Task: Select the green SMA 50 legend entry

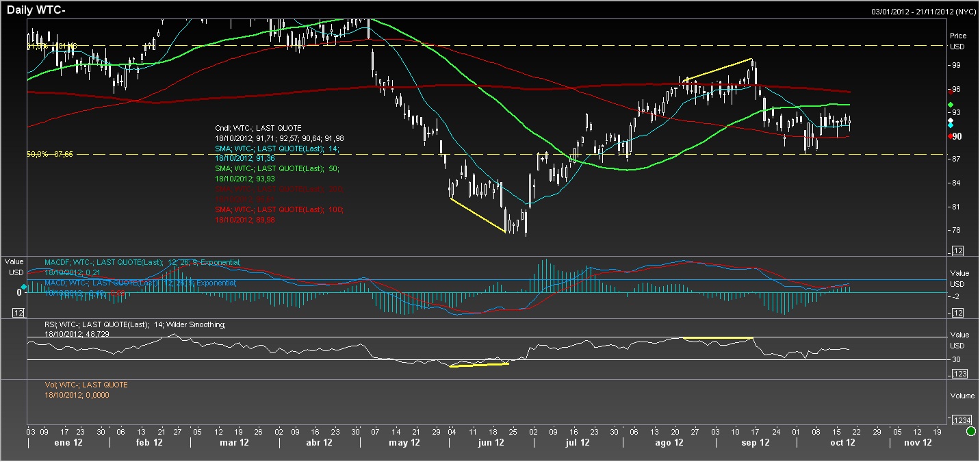Action: click(x=276, y=168)
